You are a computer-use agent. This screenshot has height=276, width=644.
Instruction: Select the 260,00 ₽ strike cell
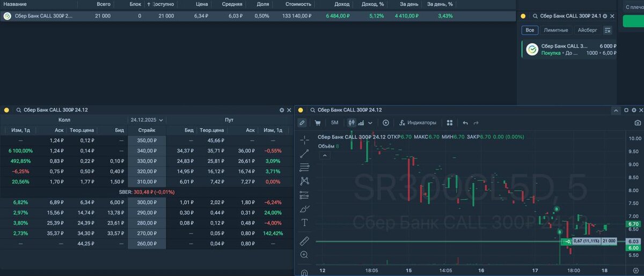147,243
